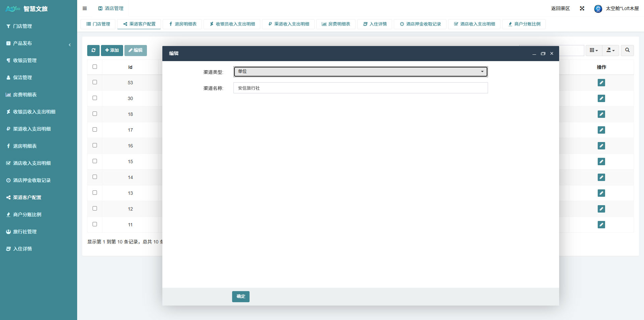Viewport: 644px width, 320px height.
Task: Open 门店管理 in the sidebar
Action: 39,26
